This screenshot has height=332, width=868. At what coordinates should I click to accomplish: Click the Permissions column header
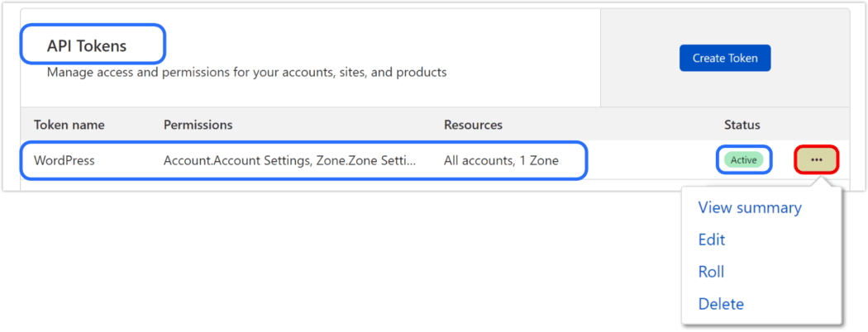(x=198, y=125)
